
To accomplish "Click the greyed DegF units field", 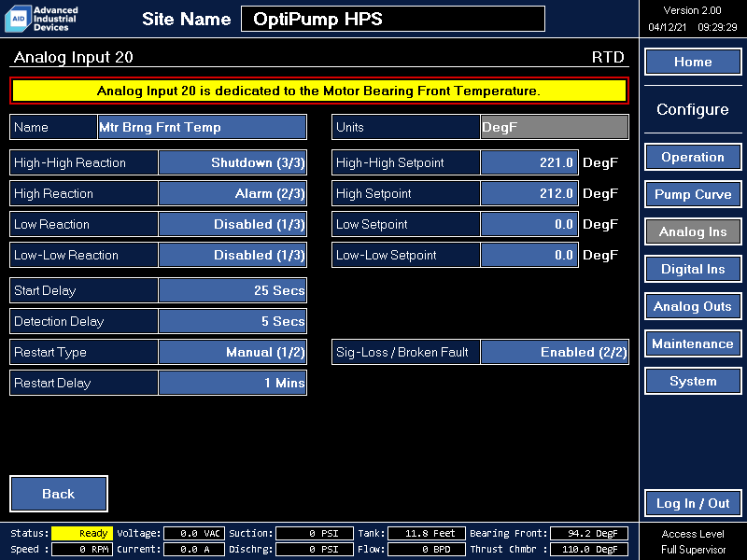I will (555, 127).
